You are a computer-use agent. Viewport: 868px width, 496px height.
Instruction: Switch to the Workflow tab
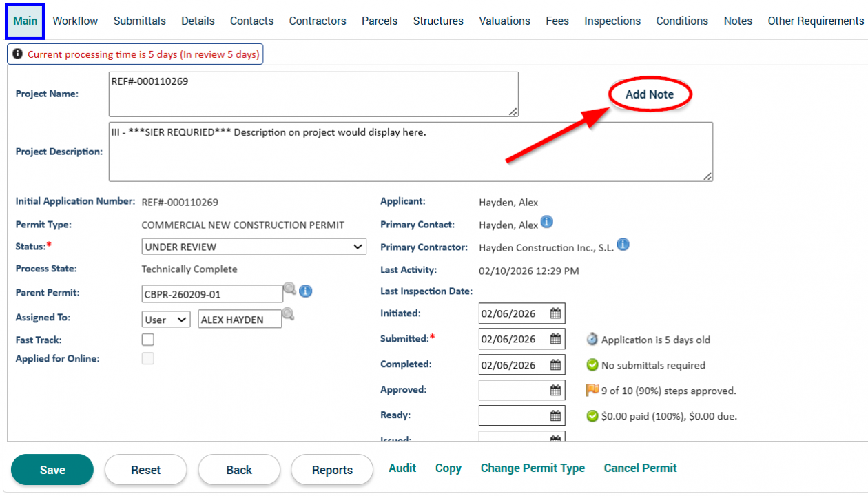75,21
